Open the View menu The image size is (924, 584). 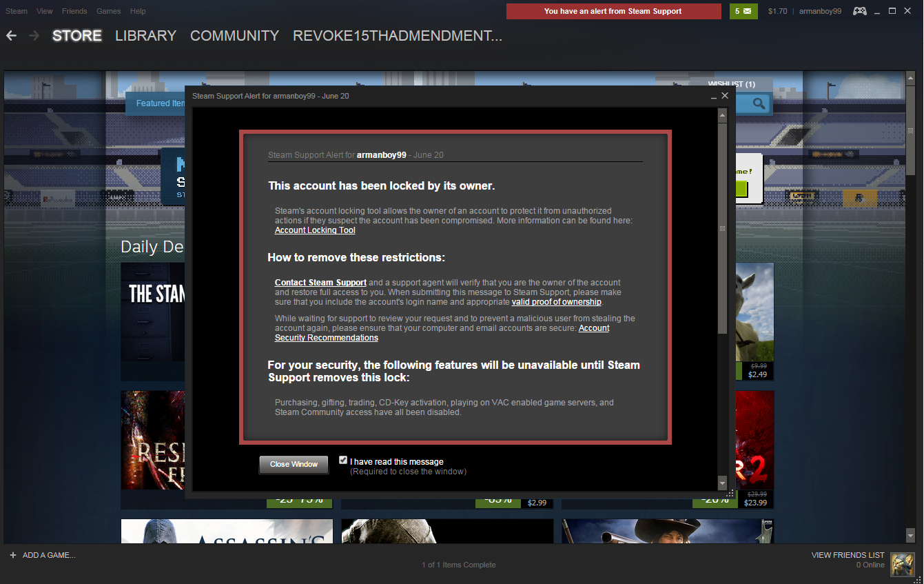click(44, 11)
